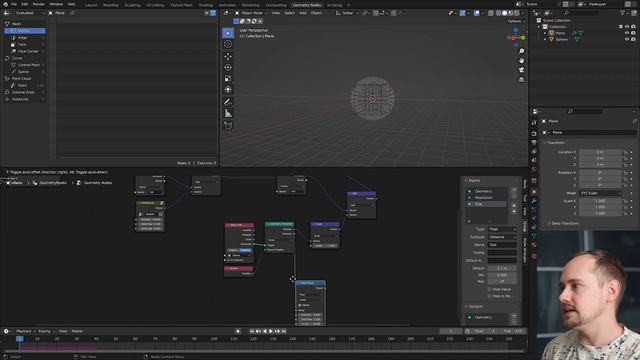Toggle render camera icon for Plane

[x=633, y=33]
